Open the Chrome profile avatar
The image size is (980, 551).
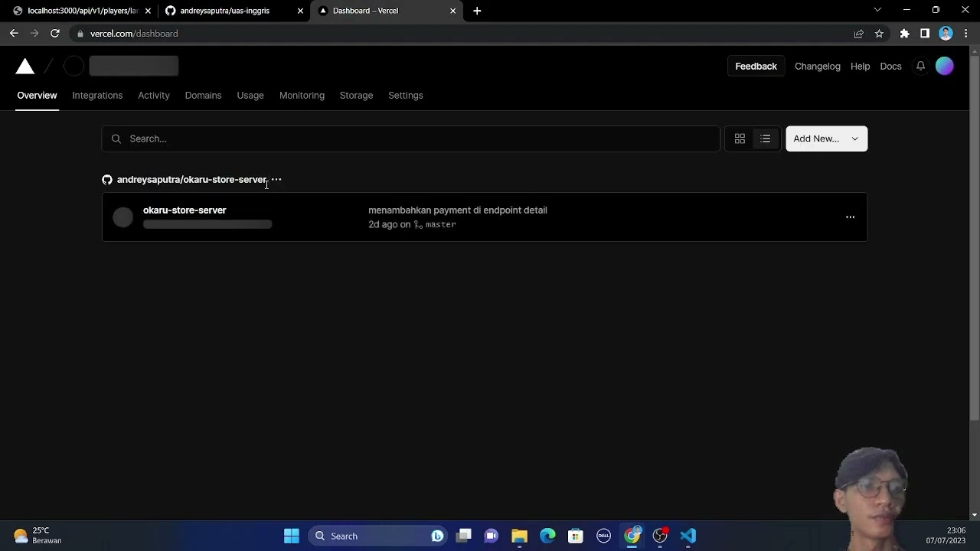(946, 34)
